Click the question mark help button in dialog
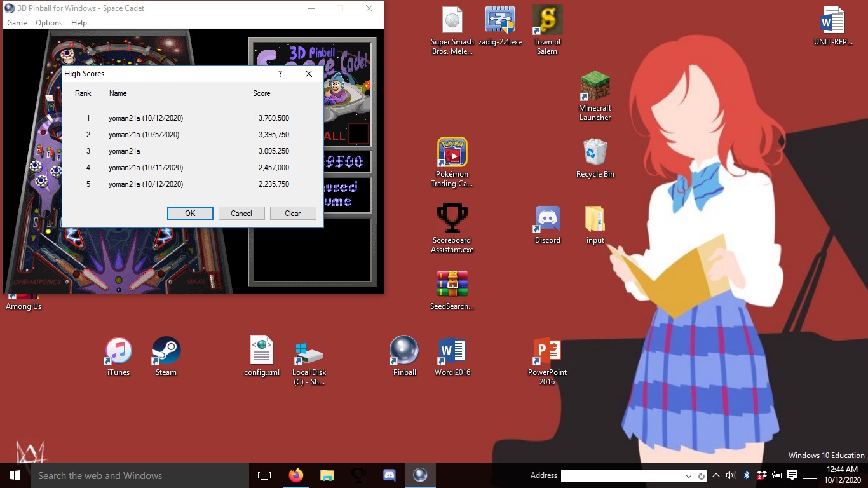The height and width of the screenshot is (488, 868). click(x=280, y=74)
